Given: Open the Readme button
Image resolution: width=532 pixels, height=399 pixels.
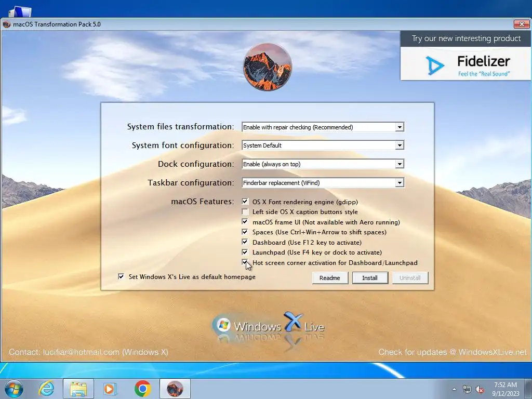Looking at the screenshot, I should click(x=330, y=278).
